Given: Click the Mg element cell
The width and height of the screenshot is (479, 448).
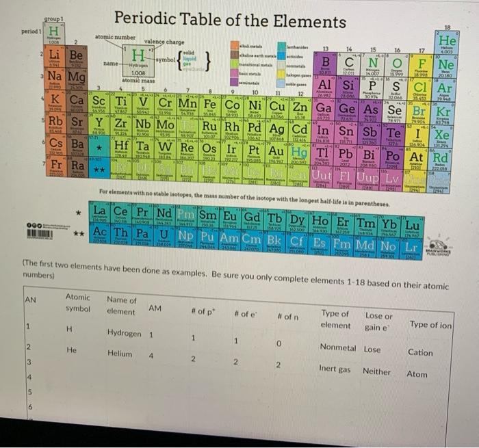Looking at the screenshot, I should (77, 80).
